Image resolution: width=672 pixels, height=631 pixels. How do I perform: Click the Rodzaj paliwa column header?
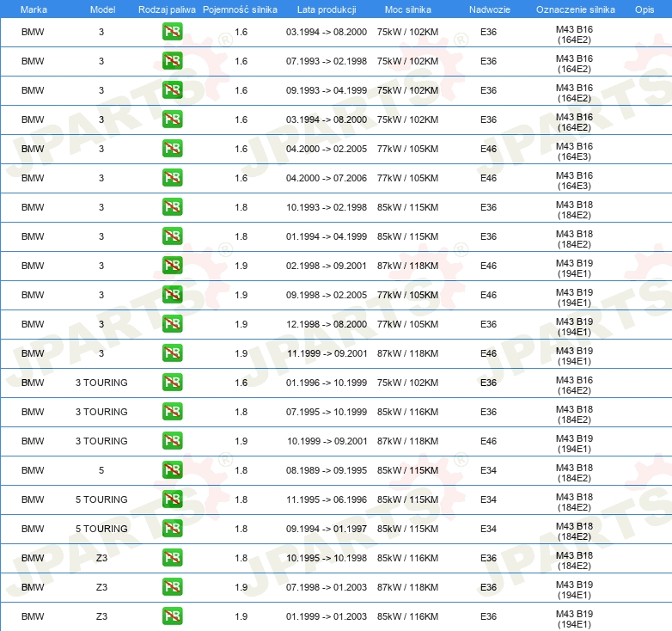pyautogui.click(x=167, y=9)
